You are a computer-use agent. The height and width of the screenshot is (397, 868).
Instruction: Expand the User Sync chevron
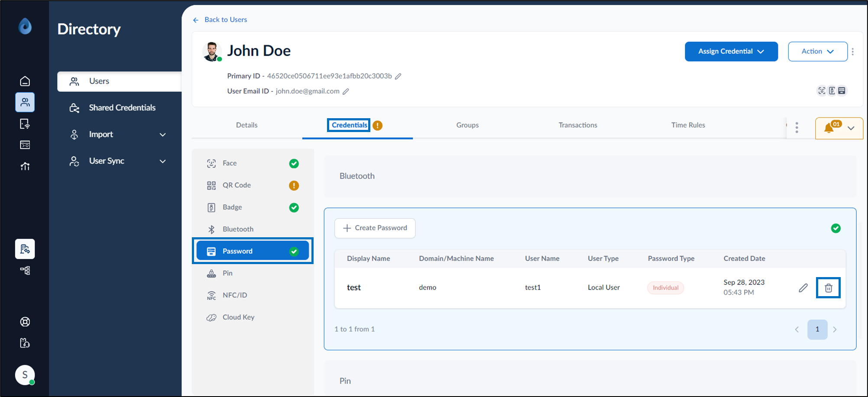pyautogui.click(x=163, y=161)
